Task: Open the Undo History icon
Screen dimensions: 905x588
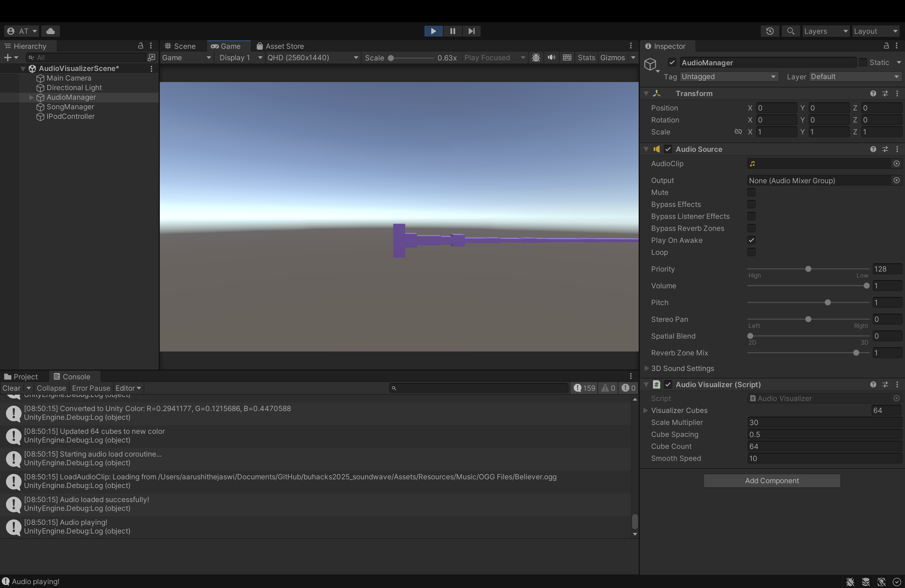Action: click(x=770, y=31)
